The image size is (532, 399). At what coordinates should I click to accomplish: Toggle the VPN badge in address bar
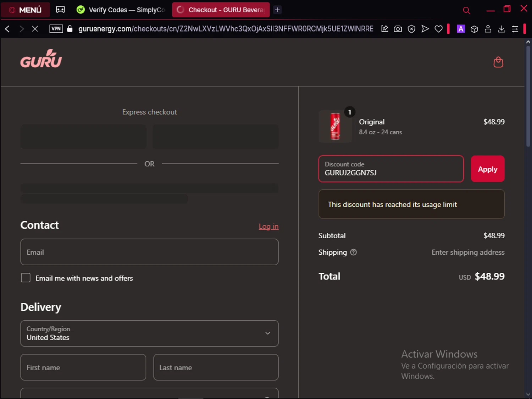(56, 29)
